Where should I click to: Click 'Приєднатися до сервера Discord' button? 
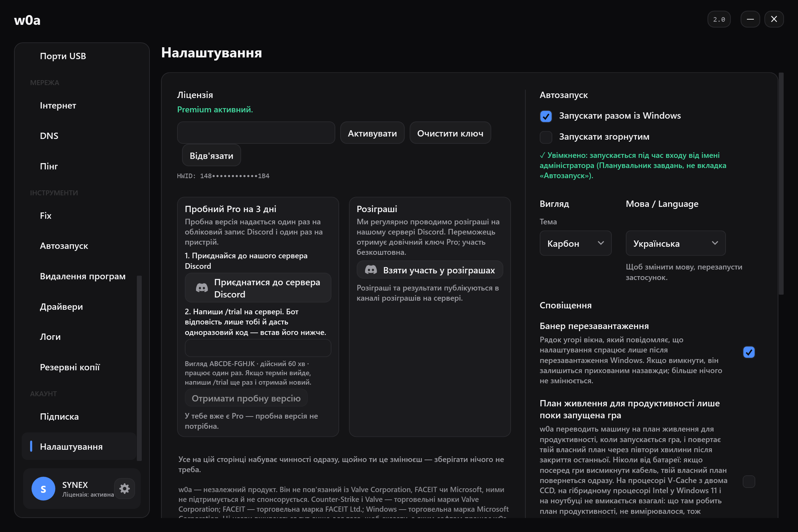coord(258,288)
